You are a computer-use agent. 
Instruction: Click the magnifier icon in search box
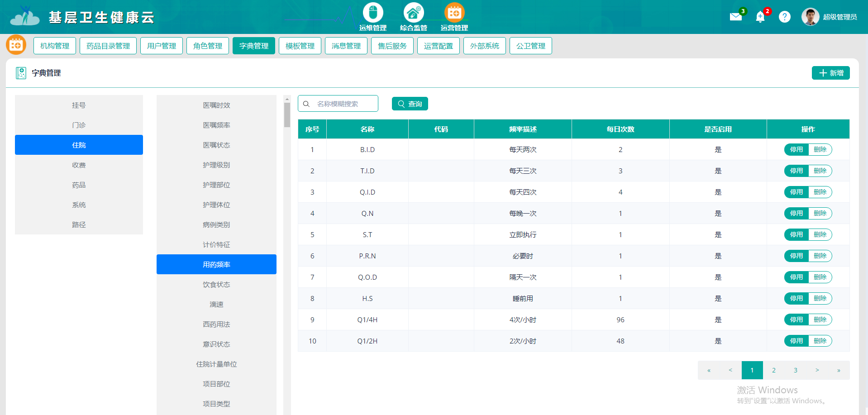[x=306, y=104]
